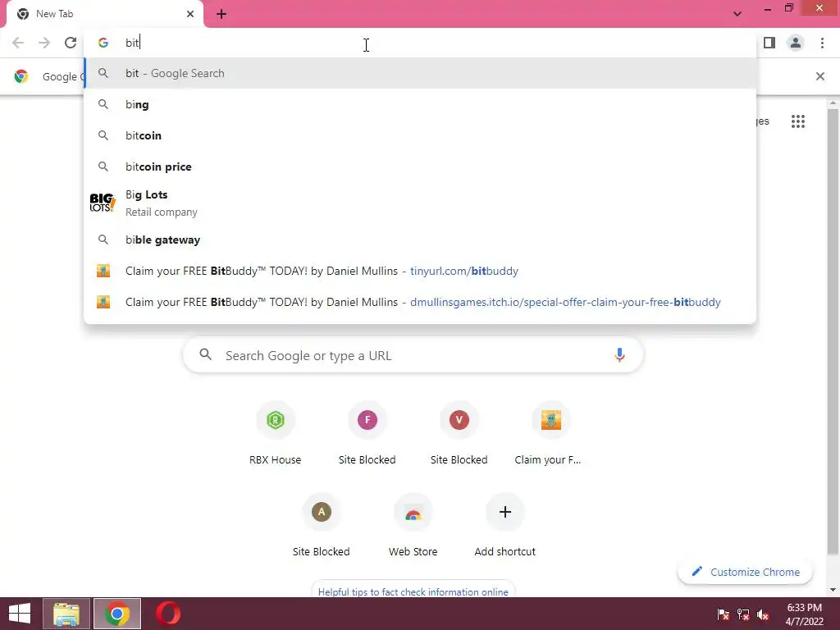
Task: Open the 'Claim your F...' shortcut
Action: (550, 434)
